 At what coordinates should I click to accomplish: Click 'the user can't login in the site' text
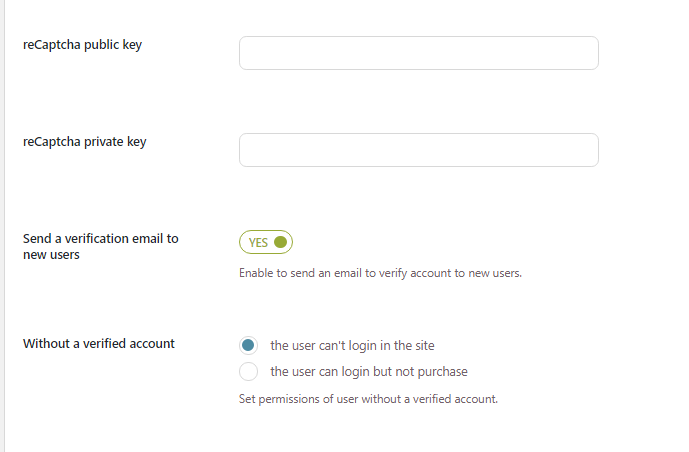pos(352,346)
